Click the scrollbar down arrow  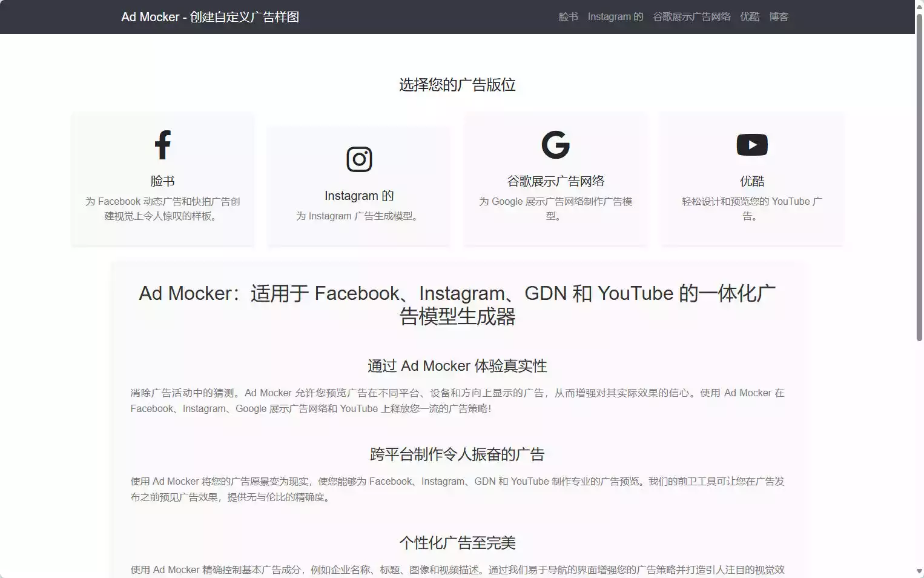pos(919,571)
